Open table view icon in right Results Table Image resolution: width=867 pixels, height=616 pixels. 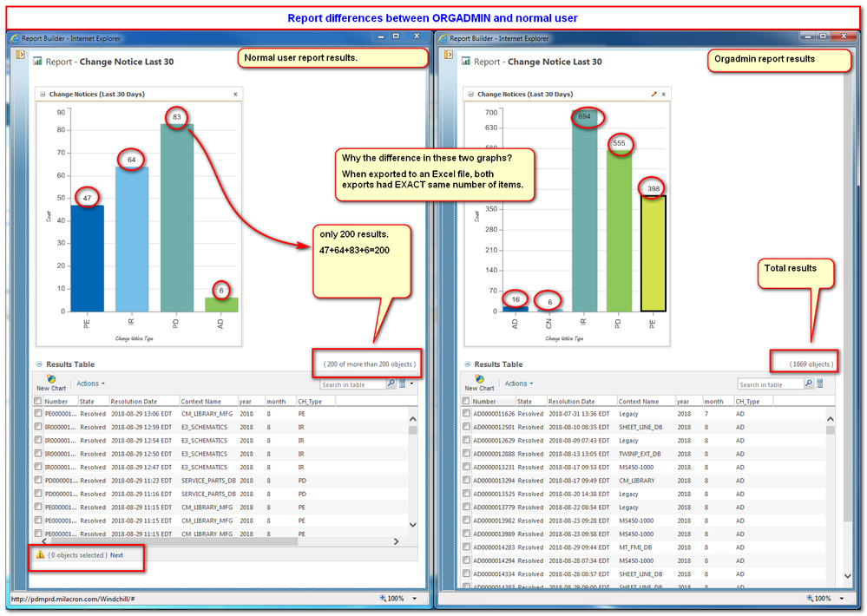820,383
